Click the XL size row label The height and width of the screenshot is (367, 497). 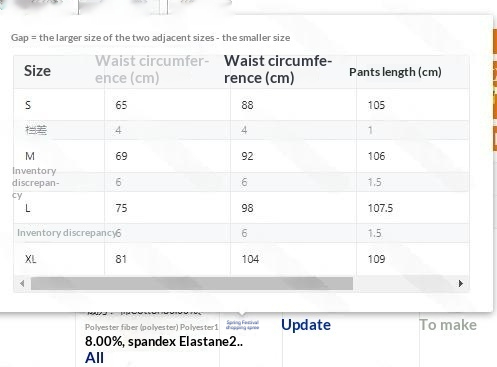tap(31, 259)
